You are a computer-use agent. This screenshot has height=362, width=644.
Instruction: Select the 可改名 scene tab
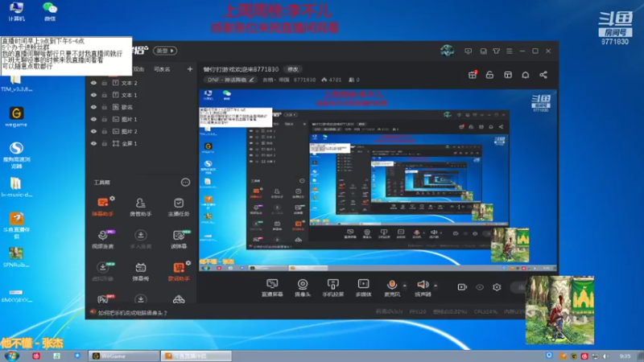[162, 69]
